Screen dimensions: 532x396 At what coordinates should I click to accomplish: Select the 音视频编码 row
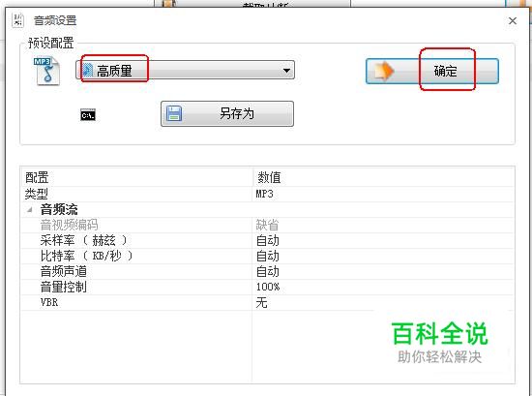(x=267, y=225)
